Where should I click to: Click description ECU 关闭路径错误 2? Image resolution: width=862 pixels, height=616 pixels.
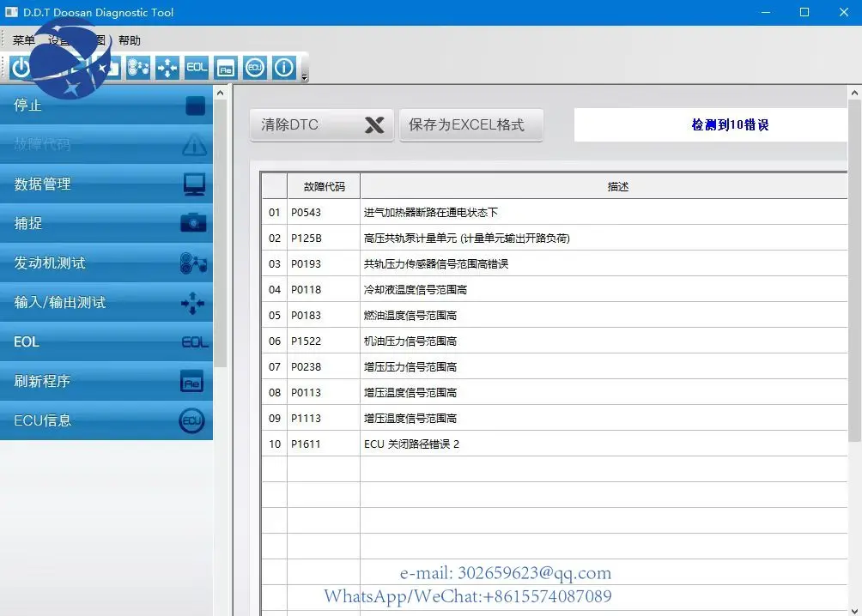pos(411,444)
